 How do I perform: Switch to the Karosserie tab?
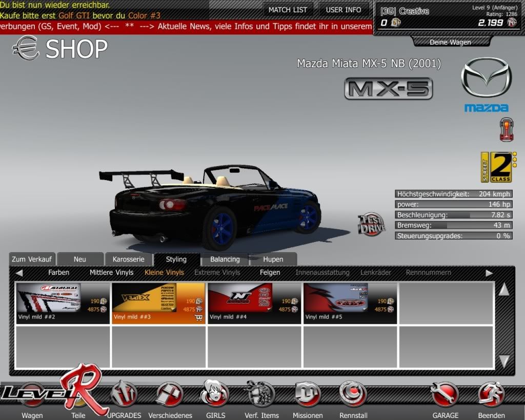tap(129, 259)
